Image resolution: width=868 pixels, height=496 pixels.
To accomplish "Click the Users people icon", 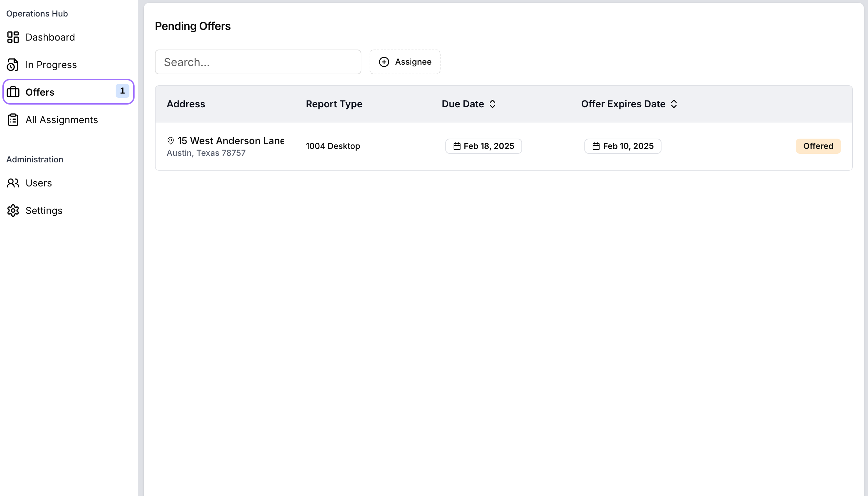I will [13, 183].
